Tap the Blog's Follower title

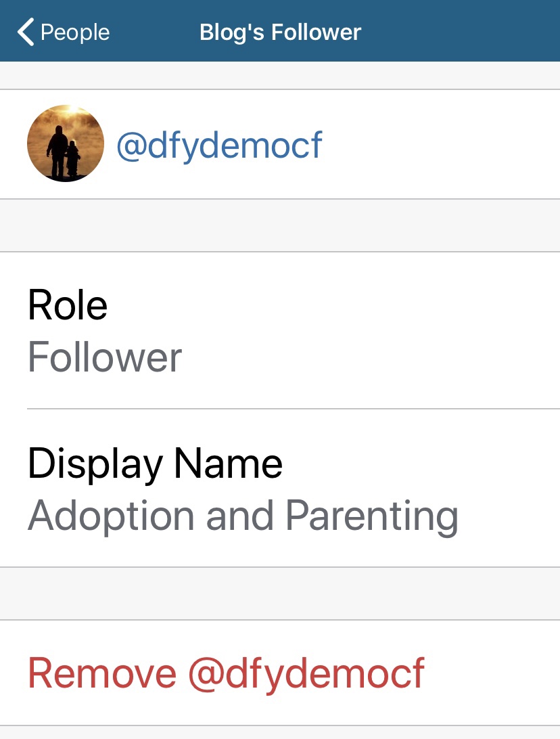point(280,32)
